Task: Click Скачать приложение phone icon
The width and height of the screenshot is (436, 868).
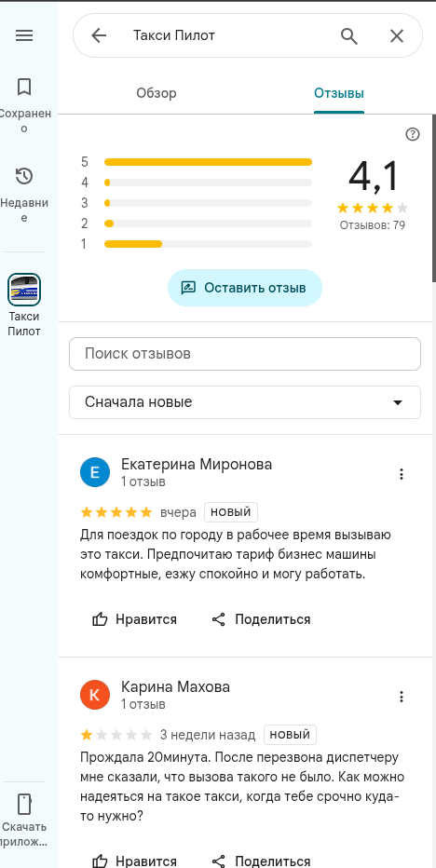Action: tap(24, 805)
